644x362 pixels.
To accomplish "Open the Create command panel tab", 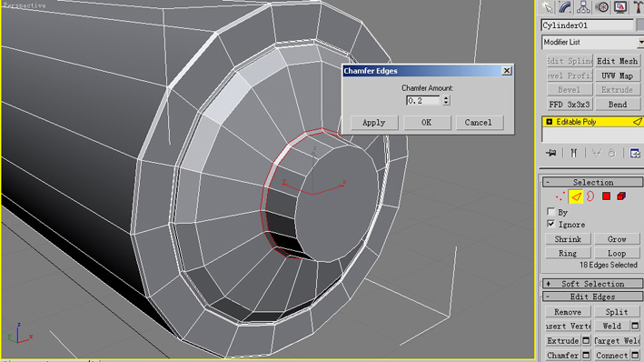I will click(x=547, y=7).
